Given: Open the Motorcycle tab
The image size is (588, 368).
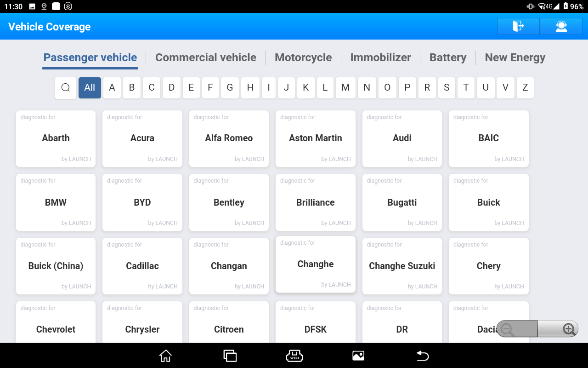Looking at the screenshot, I should click(x=303, y=57).
